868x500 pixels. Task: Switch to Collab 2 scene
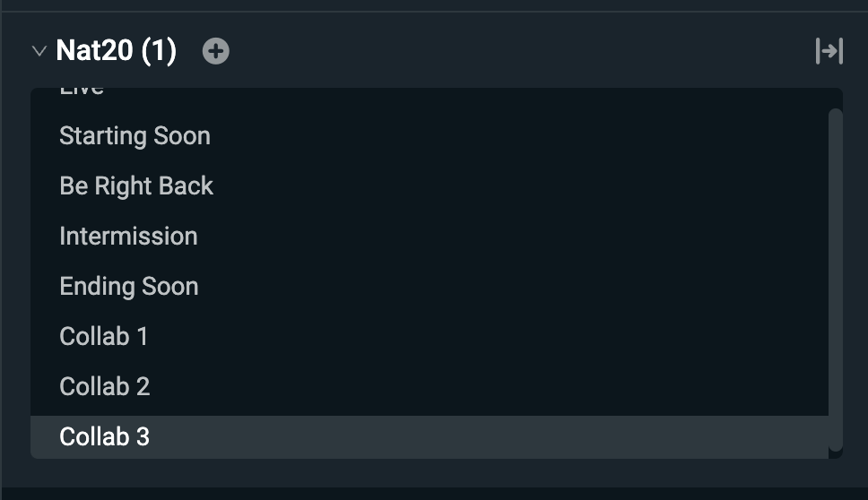point(105,387)
